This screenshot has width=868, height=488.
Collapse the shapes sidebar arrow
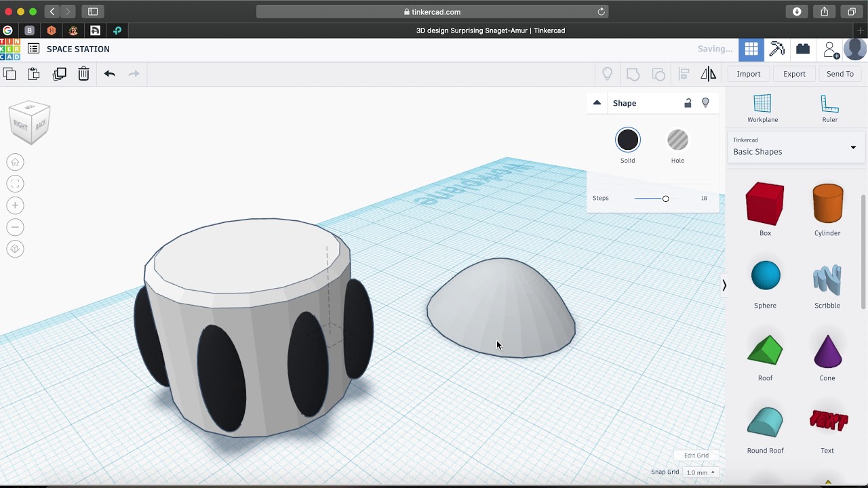pos(724,285)
